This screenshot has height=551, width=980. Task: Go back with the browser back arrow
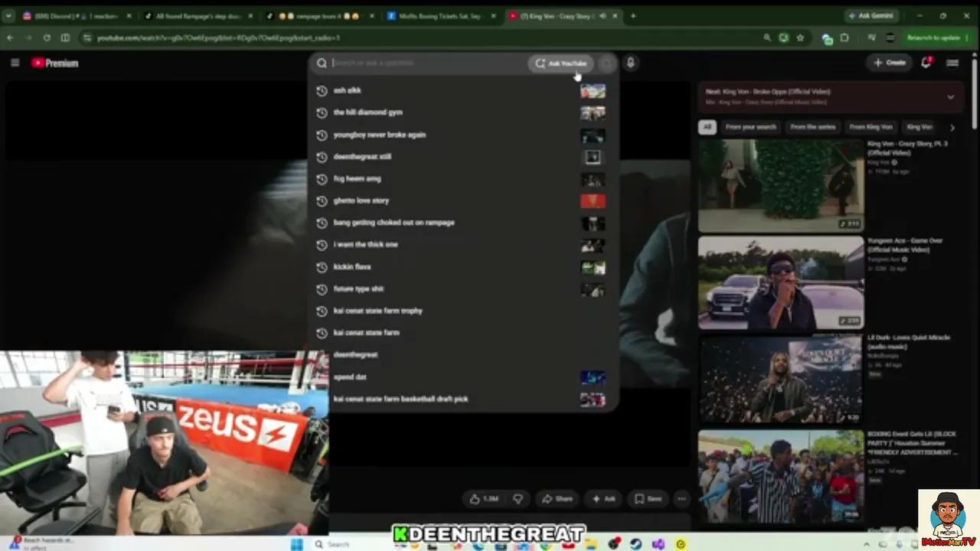11,37
